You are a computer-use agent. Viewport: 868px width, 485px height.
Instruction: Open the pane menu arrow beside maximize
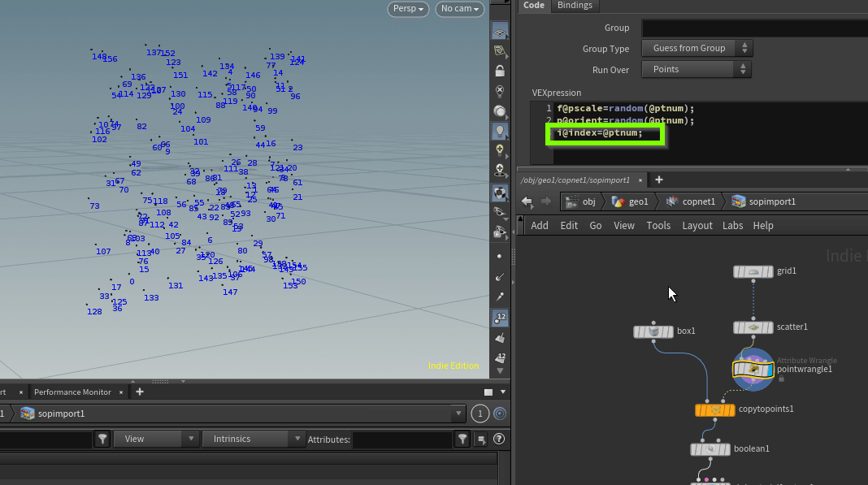pos(502,392)
